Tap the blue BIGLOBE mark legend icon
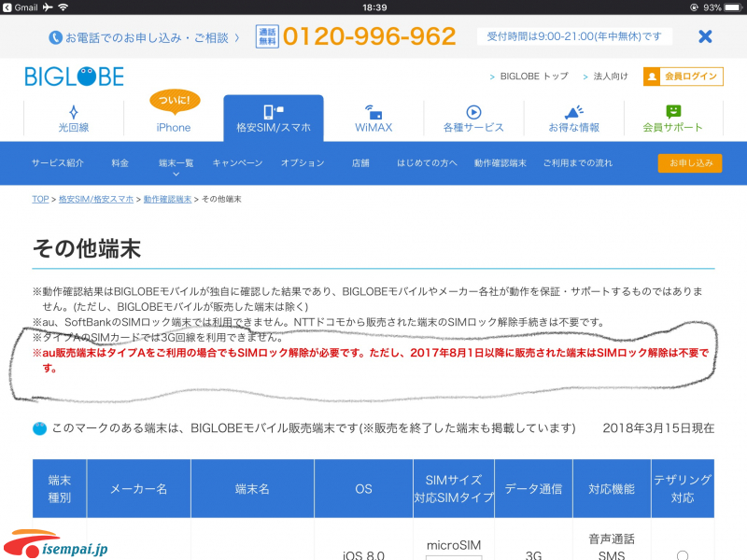747x560 pixels. (39, 428)
